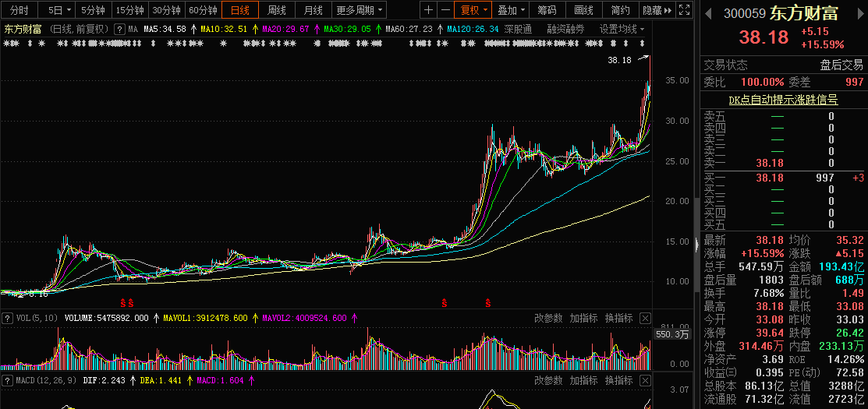Click the 融资融券 label
The width and height of the screenshot is (868, 409).
pyautogui.click(x=565, y=30)
